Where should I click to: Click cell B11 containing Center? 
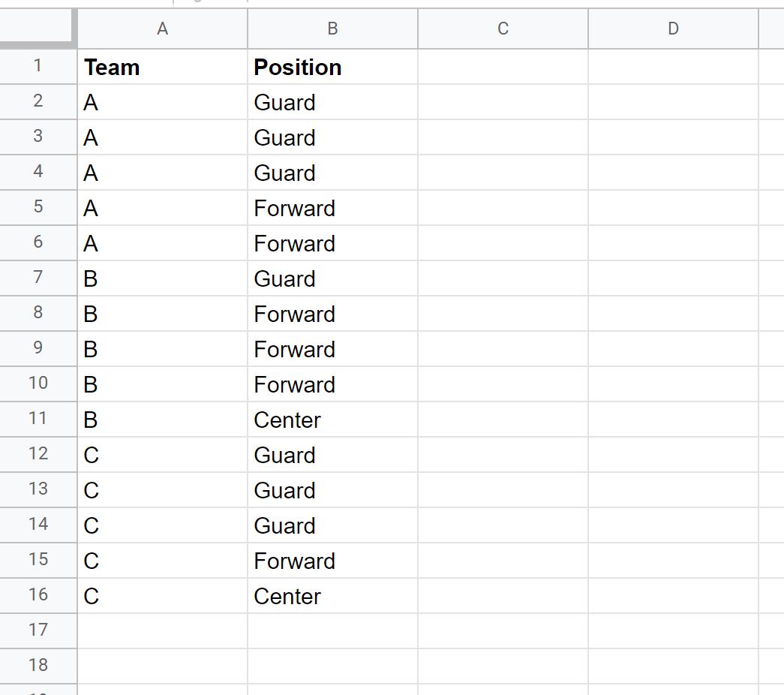pyautogui.click(x=332, y=420)
